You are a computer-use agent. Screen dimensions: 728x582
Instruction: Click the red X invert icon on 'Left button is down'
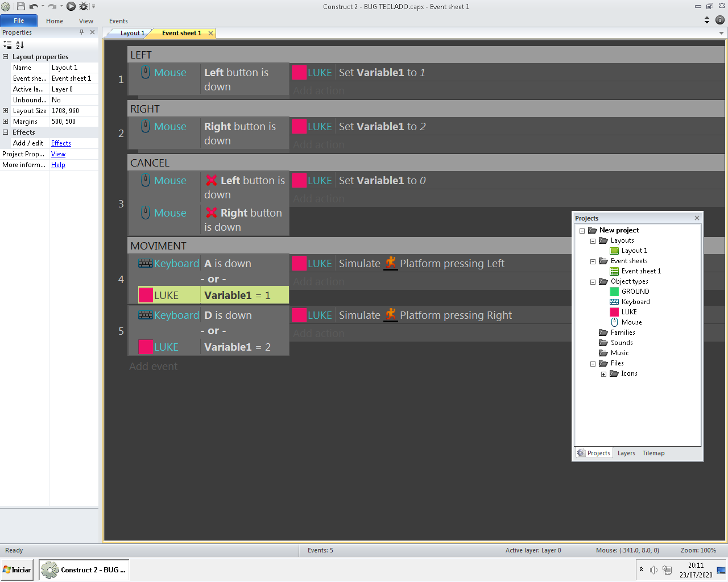(212, 180)
